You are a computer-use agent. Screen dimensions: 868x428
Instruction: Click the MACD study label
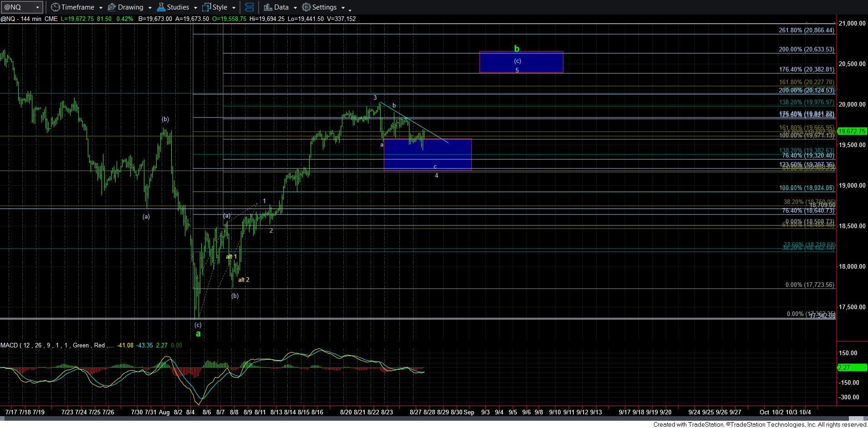pyautogui.click(x=57, y=346)
